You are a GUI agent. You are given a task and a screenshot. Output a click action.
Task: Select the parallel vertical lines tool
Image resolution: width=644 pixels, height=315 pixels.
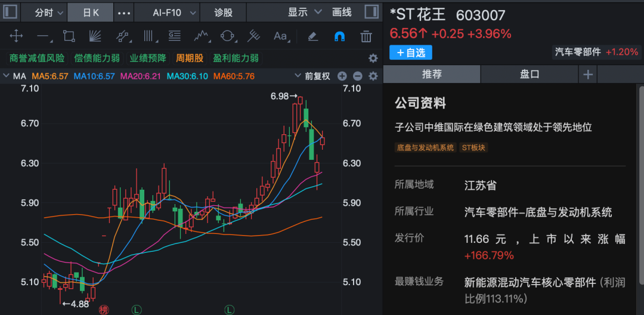(x=148, y=36)
